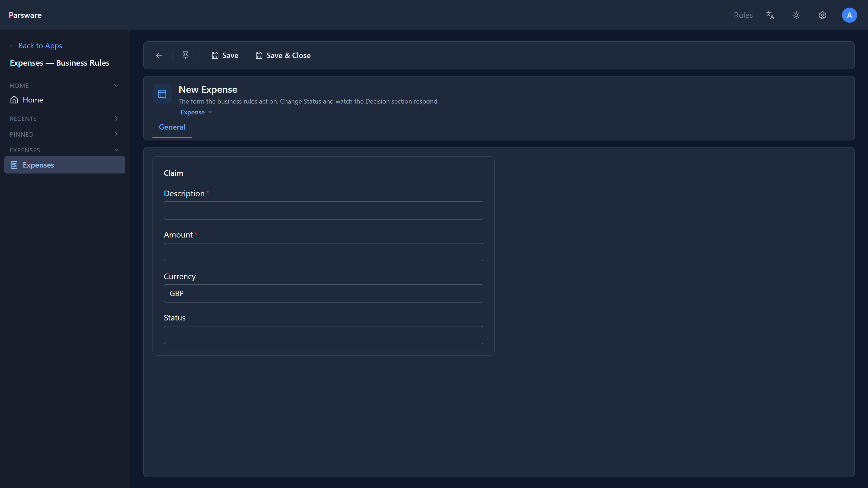868x488 pixels.
Task: Click the Currency field showing GBP
Action: (323, 293)
